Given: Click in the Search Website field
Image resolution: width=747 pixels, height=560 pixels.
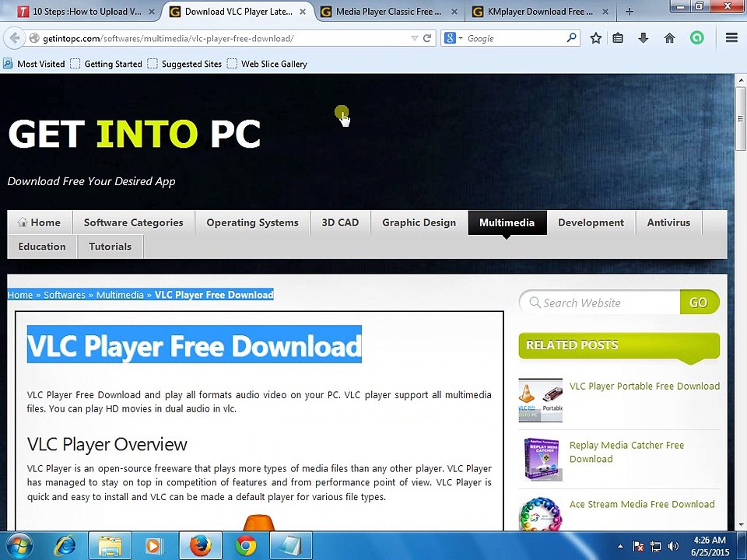Looking at the screenshot, I should [600, 303].
